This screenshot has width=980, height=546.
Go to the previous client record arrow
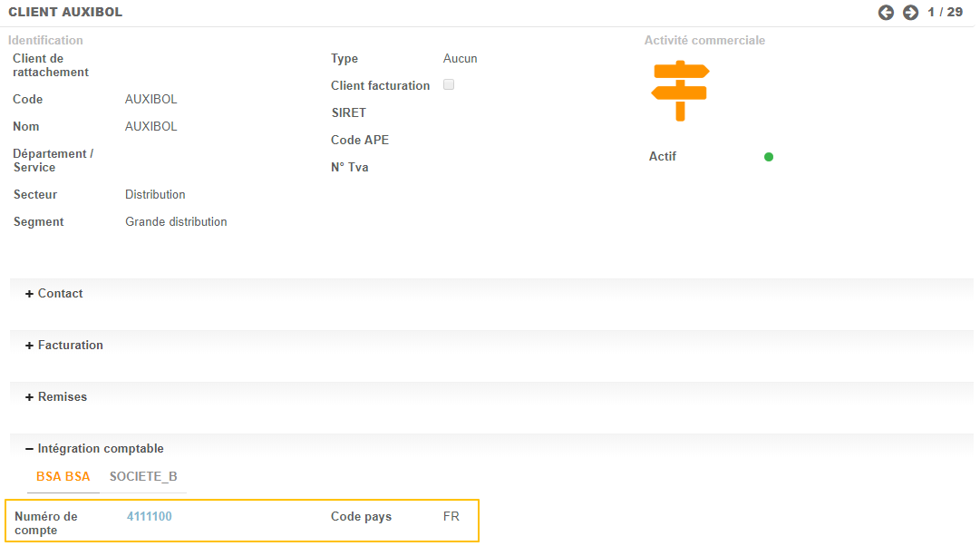click(x=886, y=13)
